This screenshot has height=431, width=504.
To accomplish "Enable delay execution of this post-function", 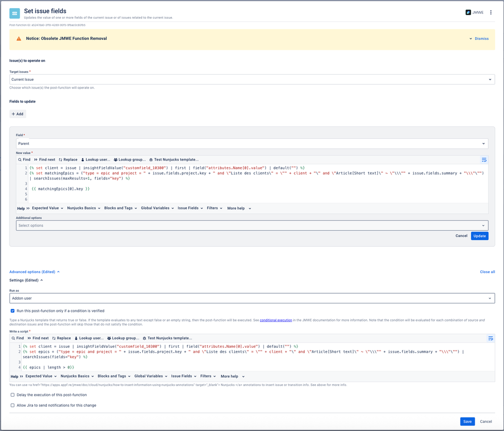I will (x=12, y=395).
